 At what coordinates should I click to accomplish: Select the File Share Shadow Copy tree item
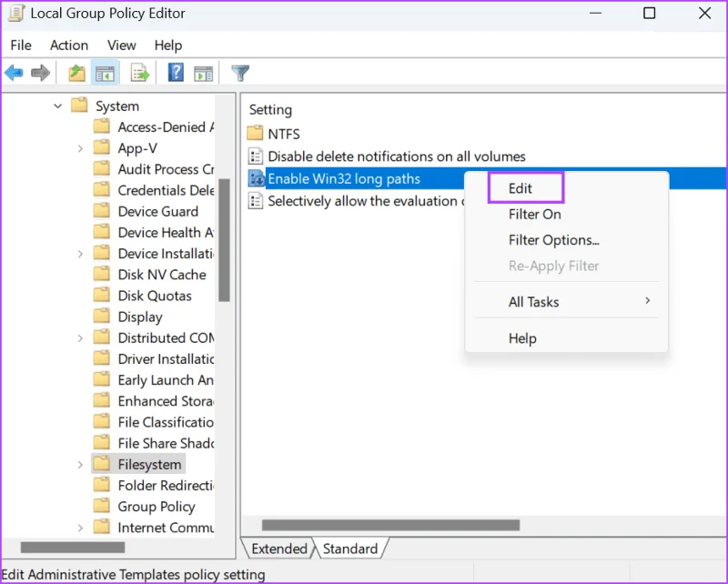pos(166,443)
